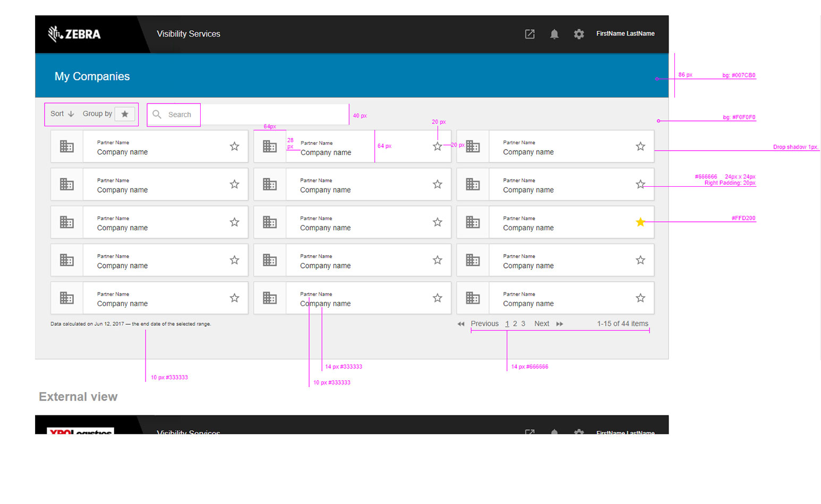Jump to first page with the double-left arrows
The height and width of the screenshot is (504, 821).
[x=460, y=324]
